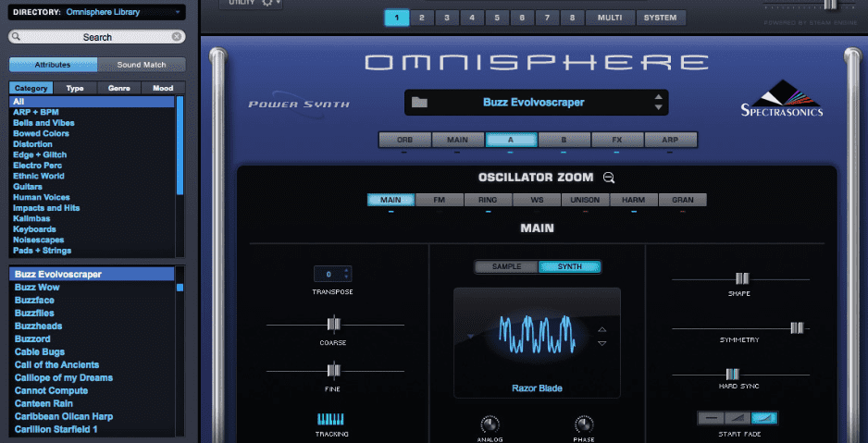Select the linear ramp Start Fade icon

[738, 417]
